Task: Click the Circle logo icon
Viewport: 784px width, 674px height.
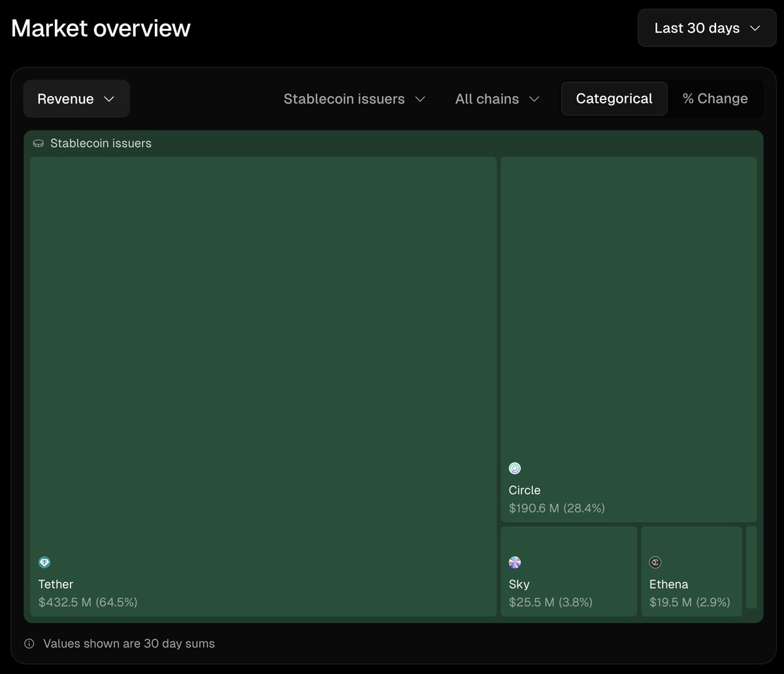Action: [515, 468]
